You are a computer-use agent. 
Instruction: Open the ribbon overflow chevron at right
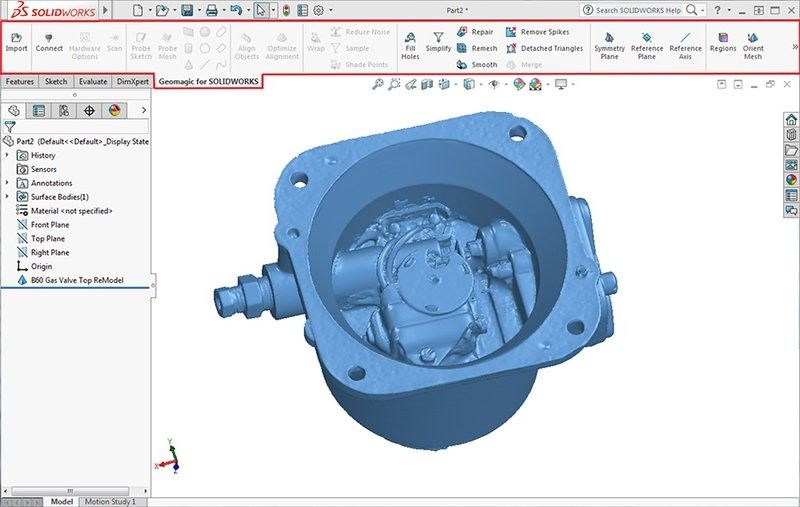coord(794,46)
